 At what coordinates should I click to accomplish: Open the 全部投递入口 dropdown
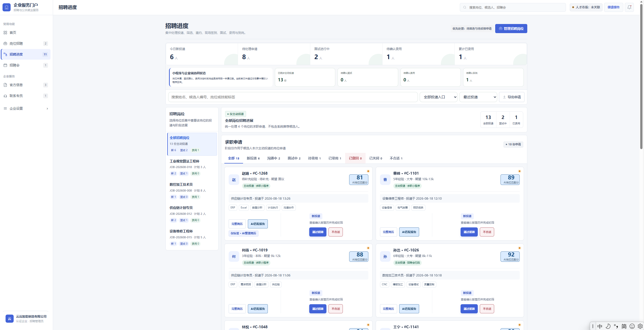pyautogui.click(x=438, y=97)
